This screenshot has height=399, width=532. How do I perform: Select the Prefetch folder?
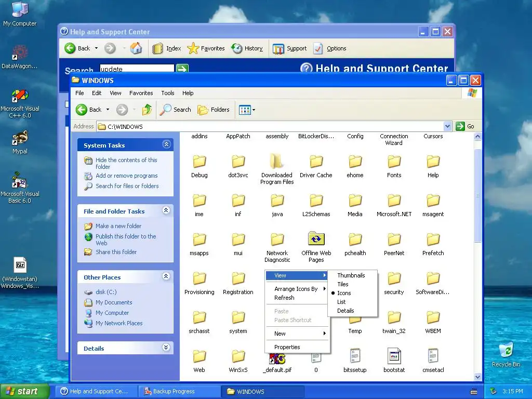433,244
